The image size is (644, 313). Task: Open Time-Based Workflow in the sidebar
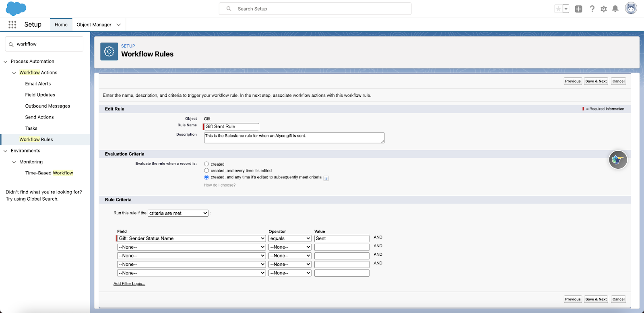(49, 173)
